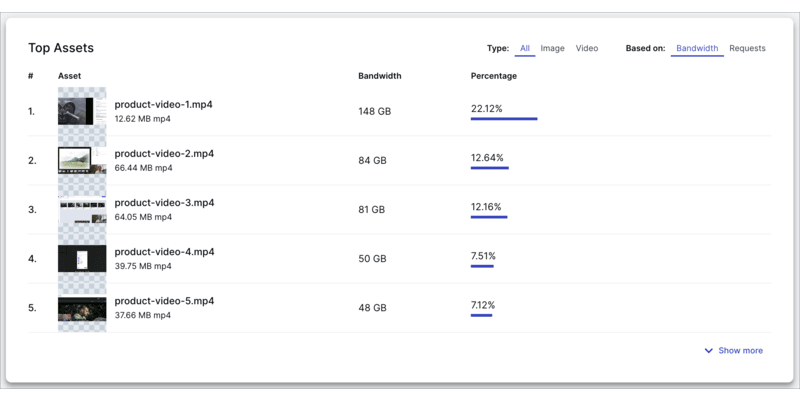Click the 7.12% percentage bar
The width and height of the screenshot is (800, 400).
pyautogui.click(x=481, y=315)
